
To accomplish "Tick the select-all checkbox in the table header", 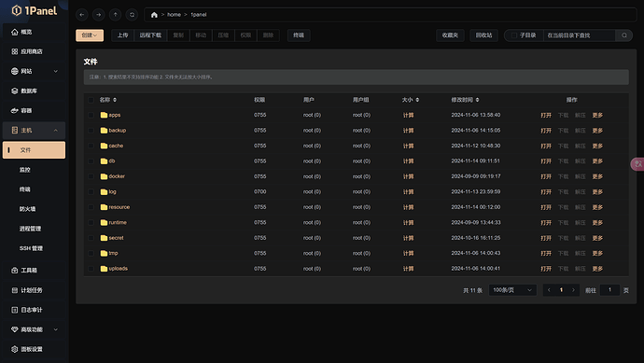I will (x=91, y=100).
